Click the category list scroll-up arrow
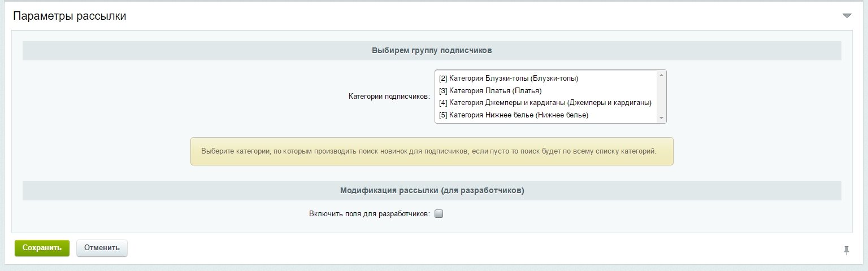The height and width of the screenshot is (271, 868). tap(661, 75)
